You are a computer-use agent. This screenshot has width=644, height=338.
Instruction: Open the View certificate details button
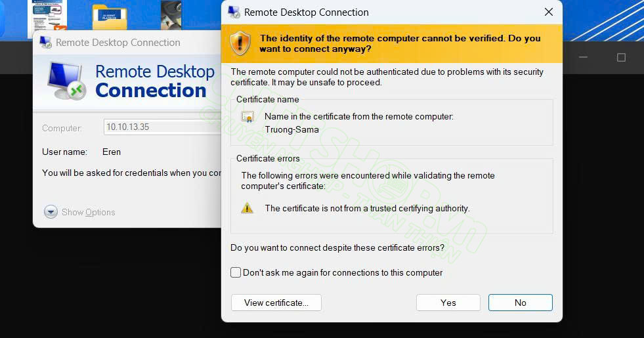pyautogui.click(x=276, y=303)
